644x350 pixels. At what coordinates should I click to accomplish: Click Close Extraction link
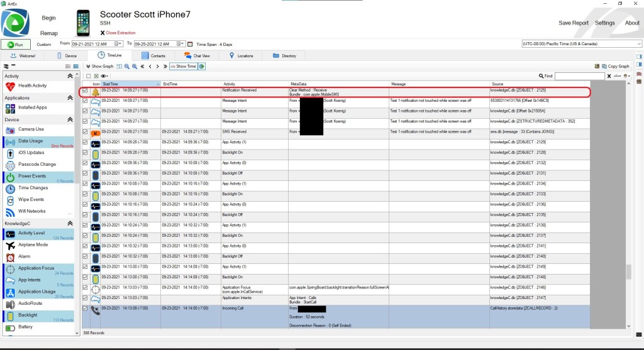click(x=119, y=32)
